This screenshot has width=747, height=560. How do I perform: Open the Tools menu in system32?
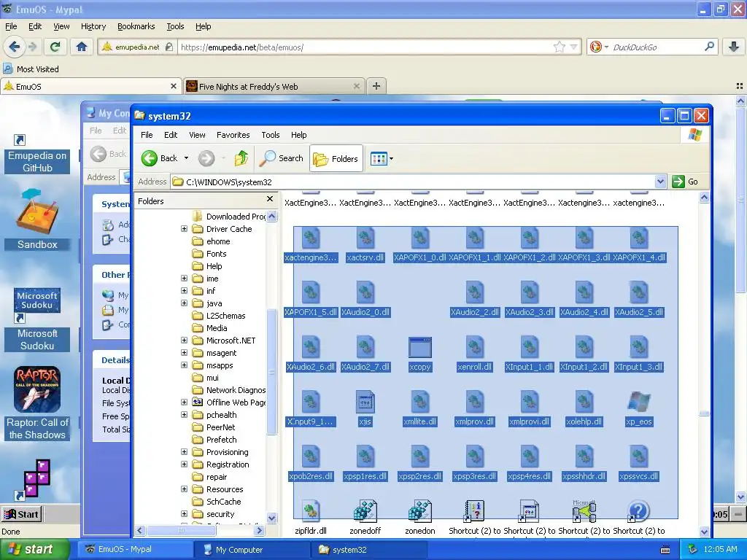click(270, 135)
